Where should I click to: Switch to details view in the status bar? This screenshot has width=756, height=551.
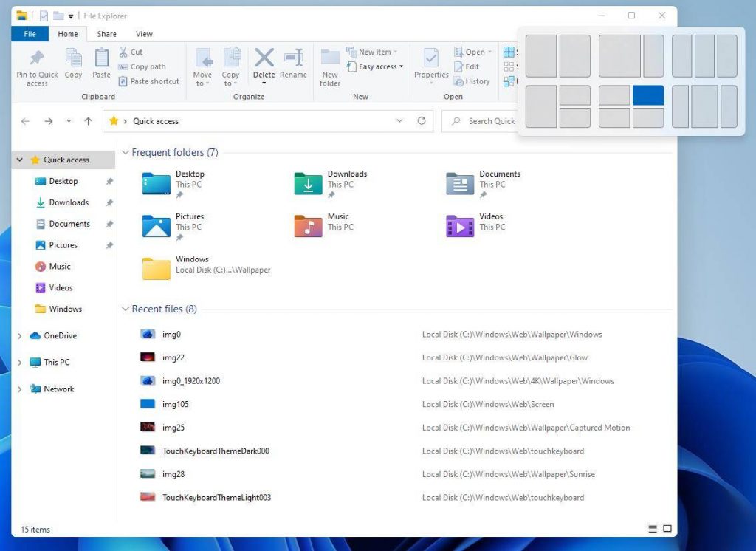653,529
